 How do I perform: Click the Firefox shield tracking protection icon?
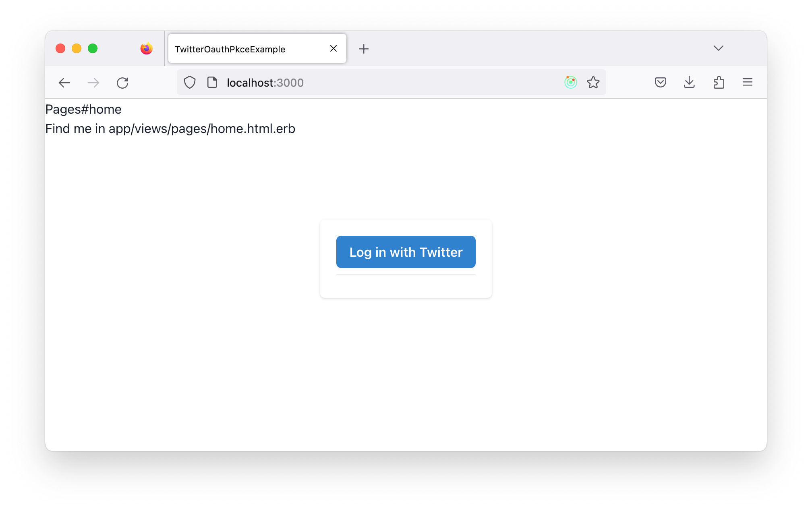coord(189,83)
